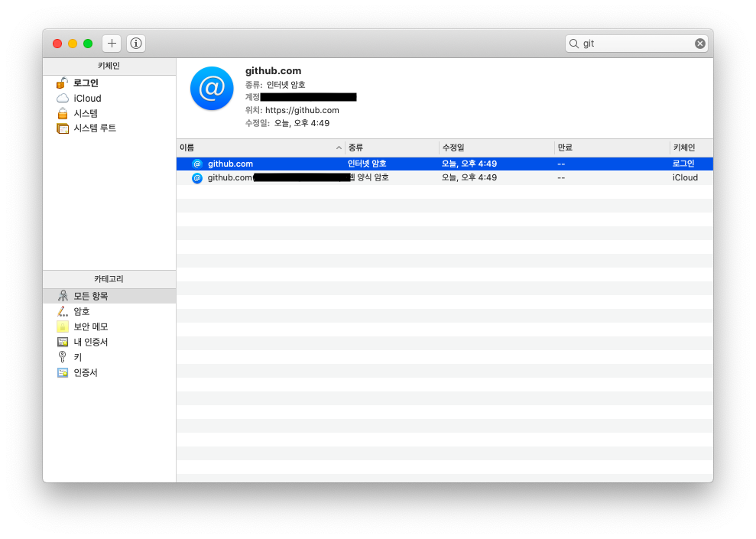Screen dimensions: 756x539
Task: Click the keys icon beside 모든 항목
Action: [x=63, y=296]
